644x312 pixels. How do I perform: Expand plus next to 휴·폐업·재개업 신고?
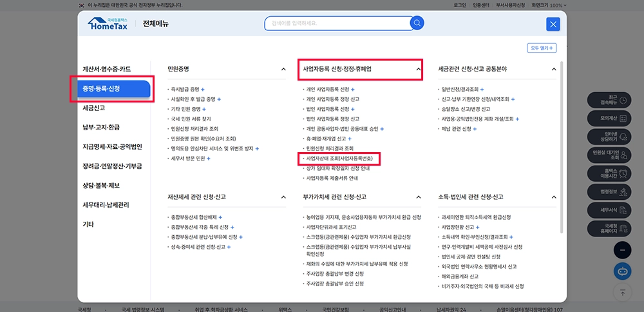click(350, 139)
